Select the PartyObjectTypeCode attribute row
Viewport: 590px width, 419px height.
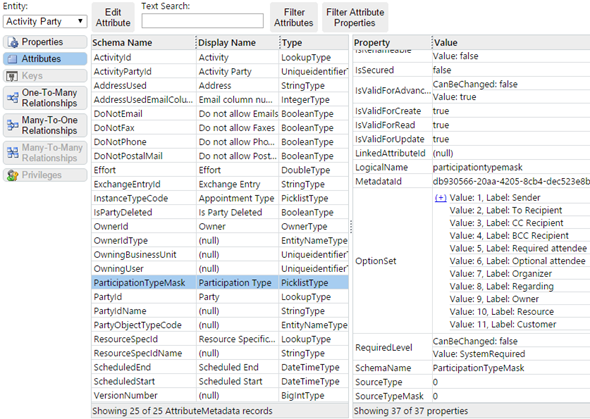tap(220, 325)
